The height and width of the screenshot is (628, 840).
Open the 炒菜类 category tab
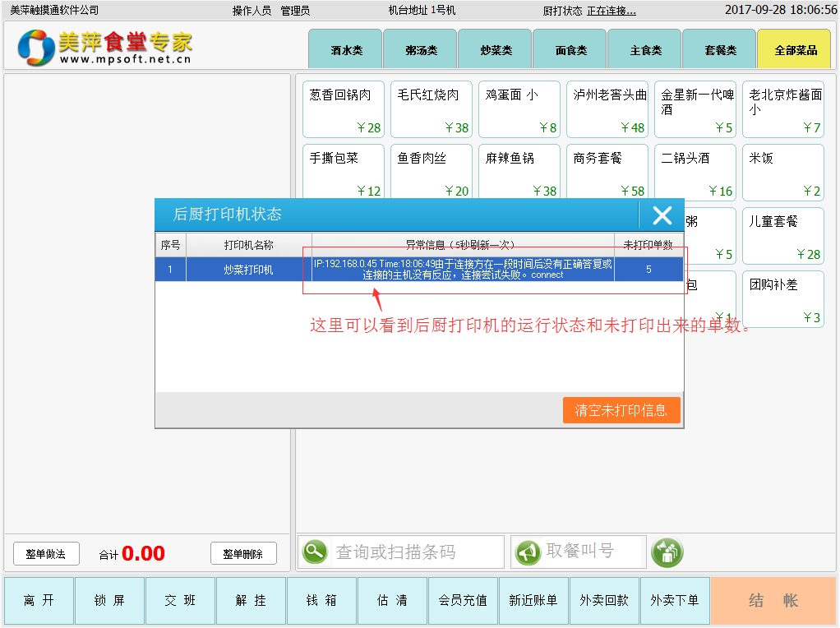(x=495, y=50)
